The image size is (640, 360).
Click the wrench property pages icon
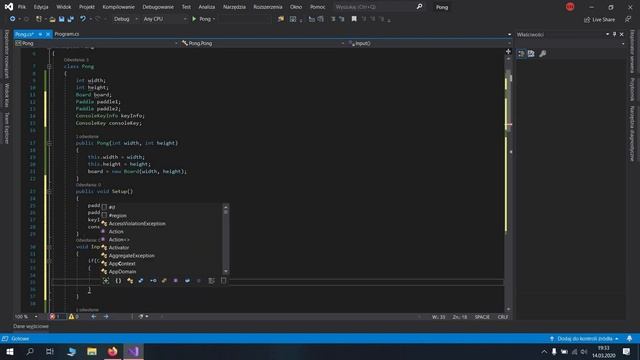[x=542, y=53]
